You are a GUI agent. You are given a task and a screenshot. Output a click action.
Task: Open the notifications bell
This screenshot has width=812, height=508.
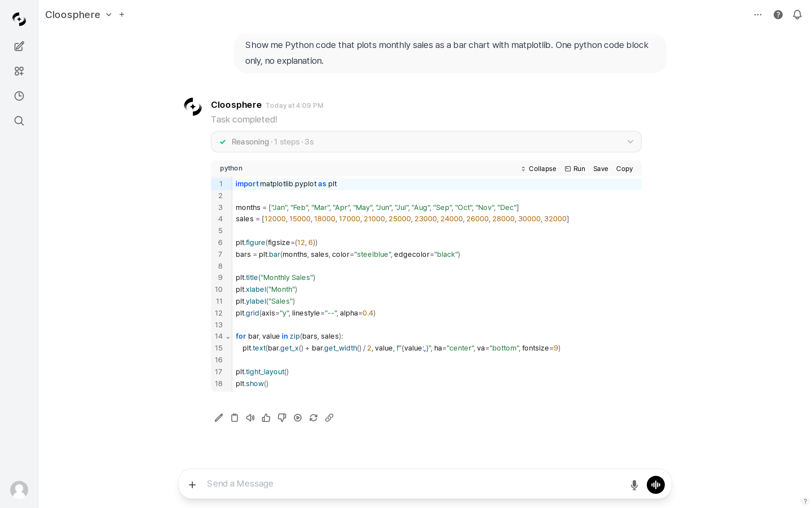pos(797,14)
